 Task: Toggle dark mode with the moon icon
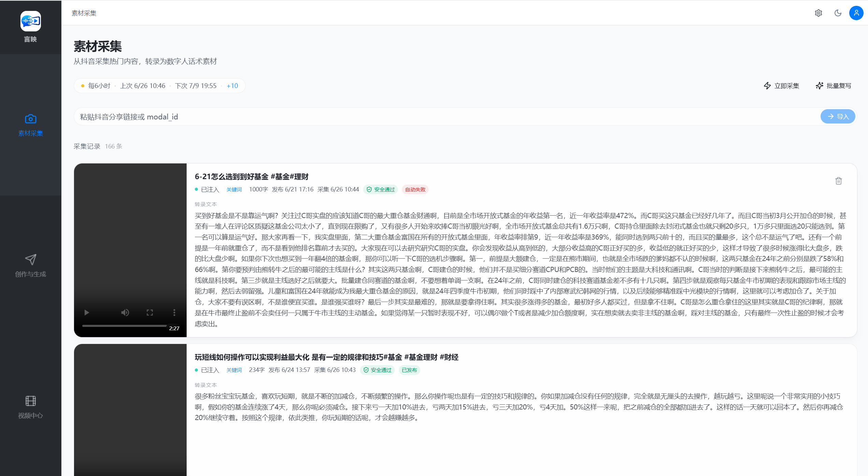tap(838, 13)
